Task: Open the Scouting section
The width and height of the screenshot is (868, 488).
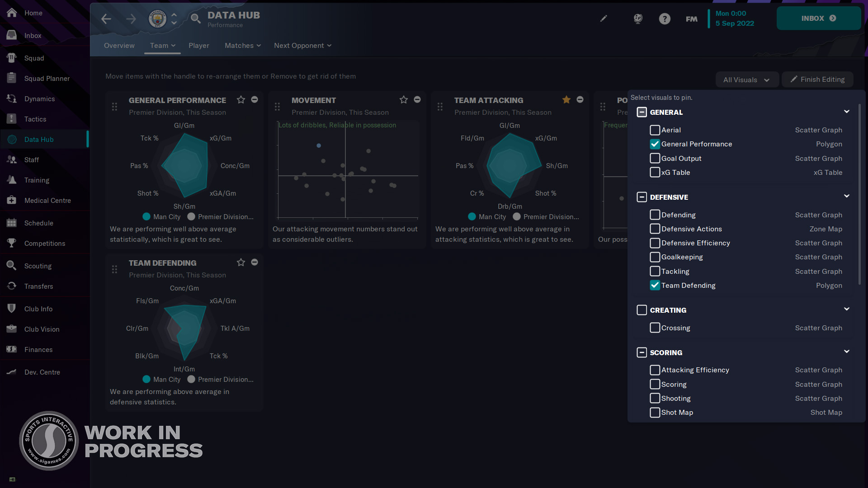Action: point(38,266)
